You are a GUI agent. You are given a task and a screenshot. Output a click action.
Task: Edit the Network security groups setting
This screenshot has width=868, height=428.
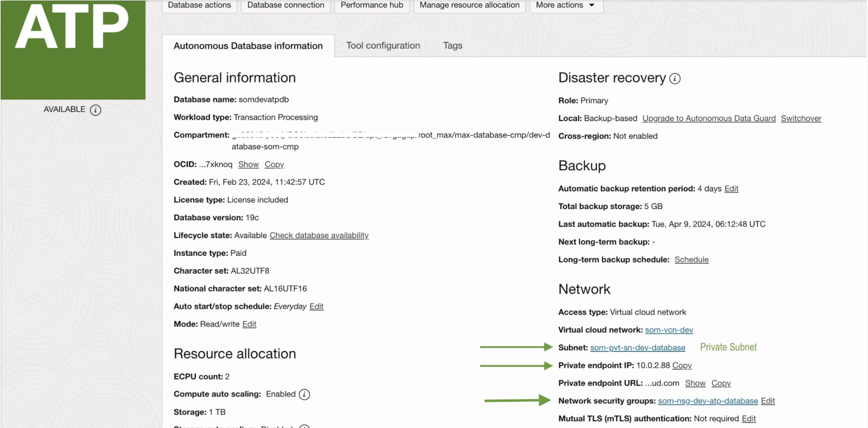(x=768, y=401)
